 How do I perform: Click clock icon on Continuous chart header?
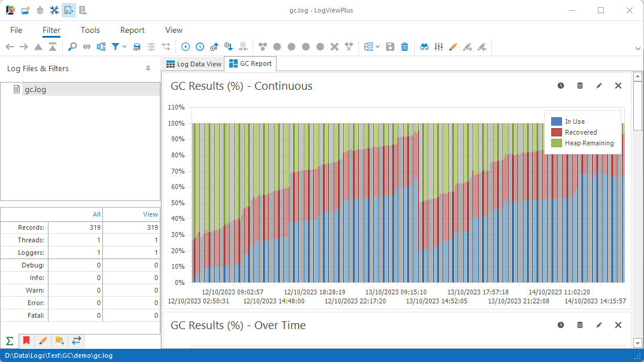[561, 86]
